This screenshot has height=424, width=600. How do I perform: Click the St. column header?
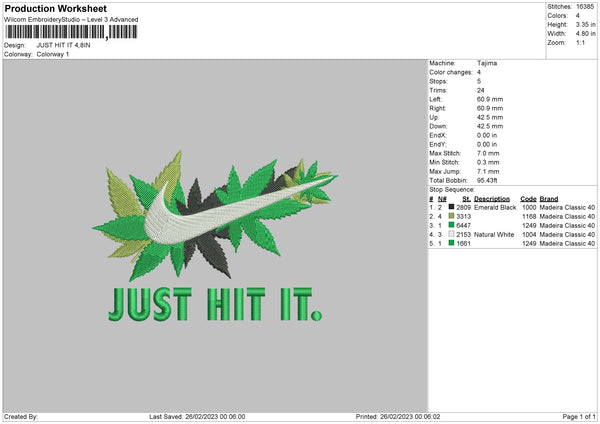click(466, 199)
